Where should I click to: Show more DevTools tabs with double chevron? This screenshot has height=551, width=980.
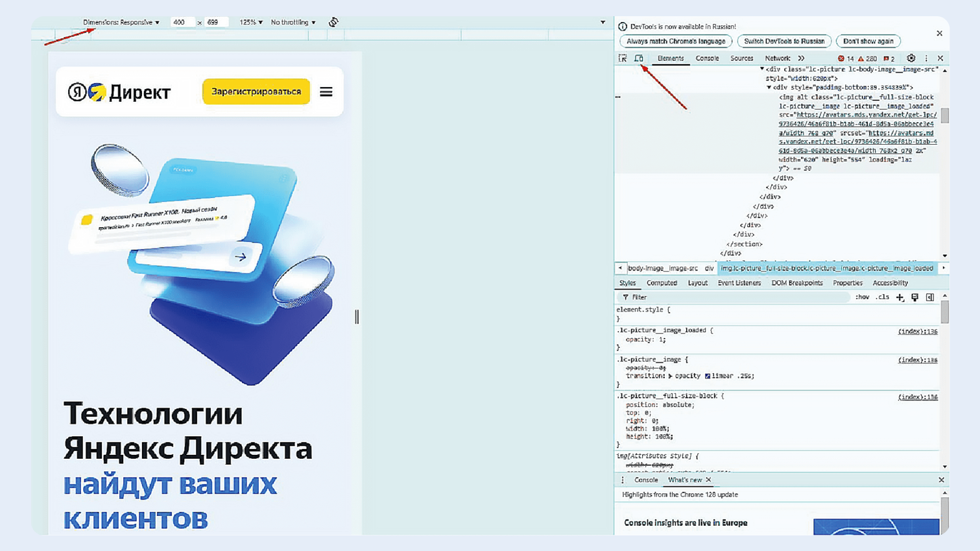point(801,58)
